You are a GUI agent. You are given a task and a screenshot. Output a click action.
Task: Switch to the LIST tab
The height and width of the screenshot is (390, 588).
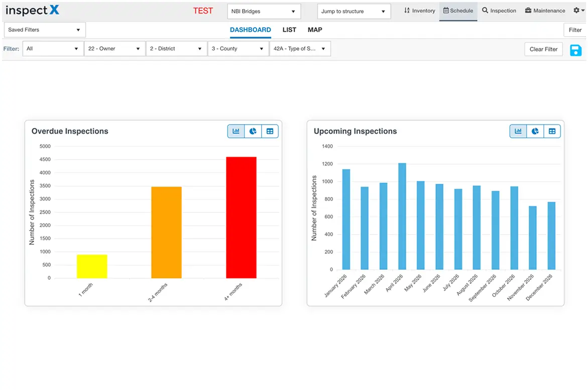(289, 30)
